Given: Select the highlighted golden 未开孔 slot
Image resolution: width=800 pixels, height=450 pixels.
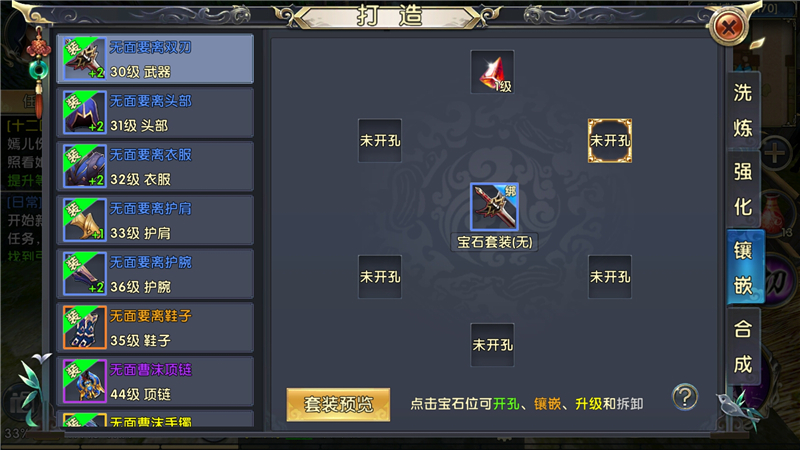Looking at the screenshot, I should [x=610, y=141].
